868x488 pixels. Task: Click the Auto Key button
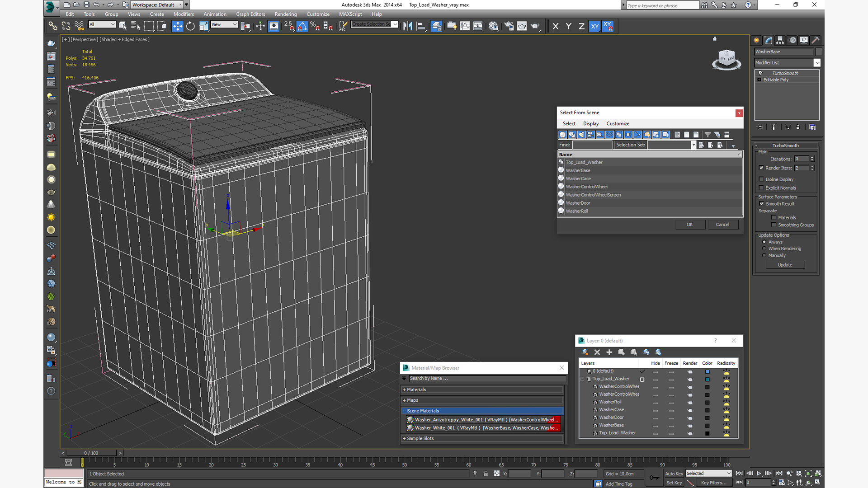pos(674,474)
